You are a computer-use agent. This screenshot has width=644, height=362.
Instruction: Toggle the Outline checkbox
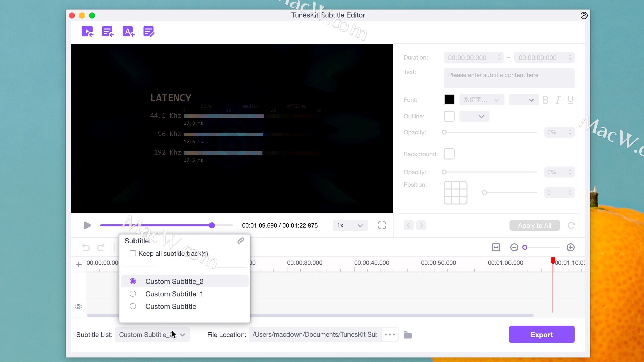449,116
